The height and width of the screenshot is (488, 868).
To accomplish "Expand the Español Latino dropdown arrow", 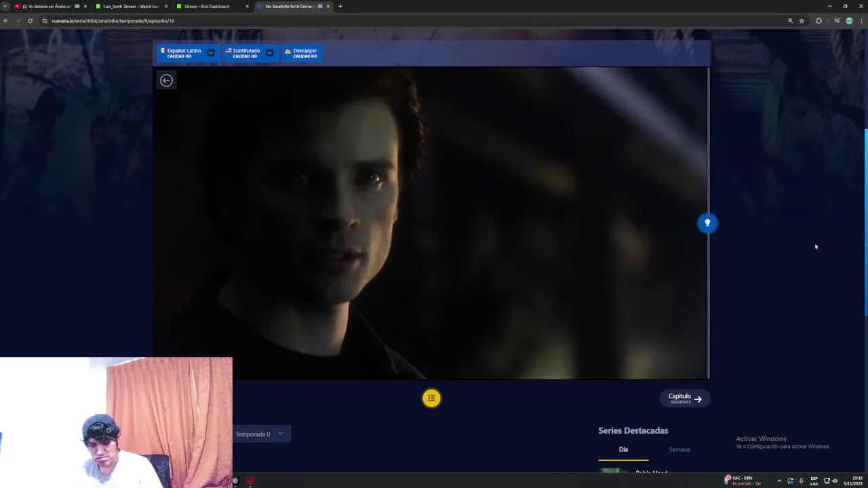I will tap(211, 53).
